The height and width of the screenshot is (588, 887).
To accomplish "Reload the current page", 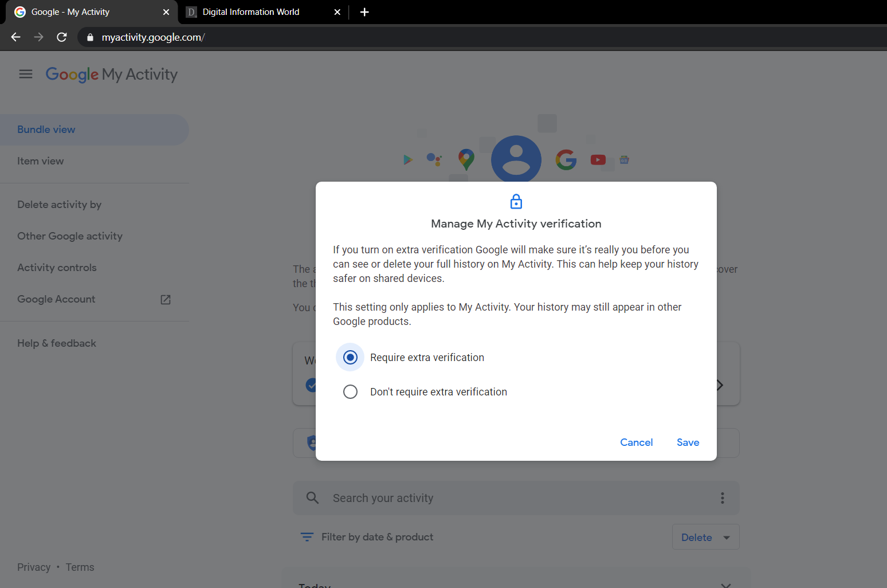I will pyautogui.click(x=62, y=37).
